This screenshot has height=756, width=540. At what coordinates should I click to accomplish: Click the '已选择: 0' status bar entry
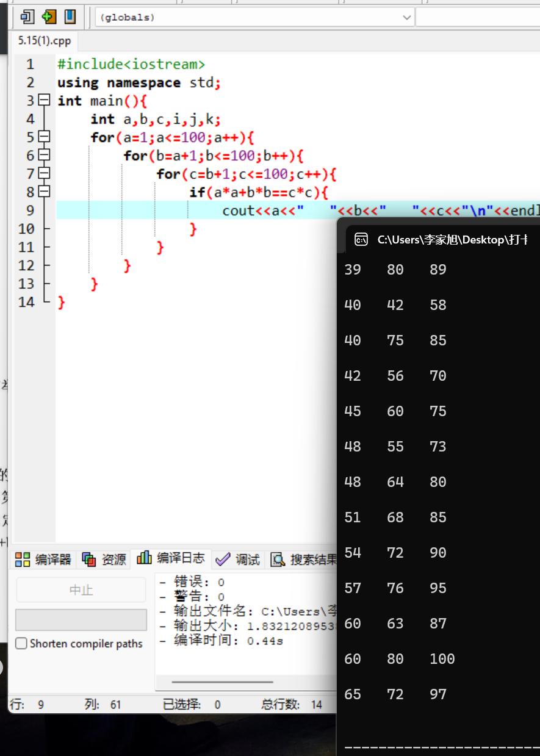(192, 705)
